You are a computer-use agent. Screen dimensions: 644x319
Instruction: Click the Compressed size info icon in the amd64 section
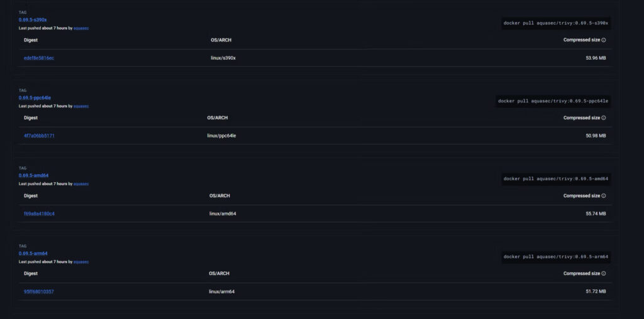click(x=604, y=196)
